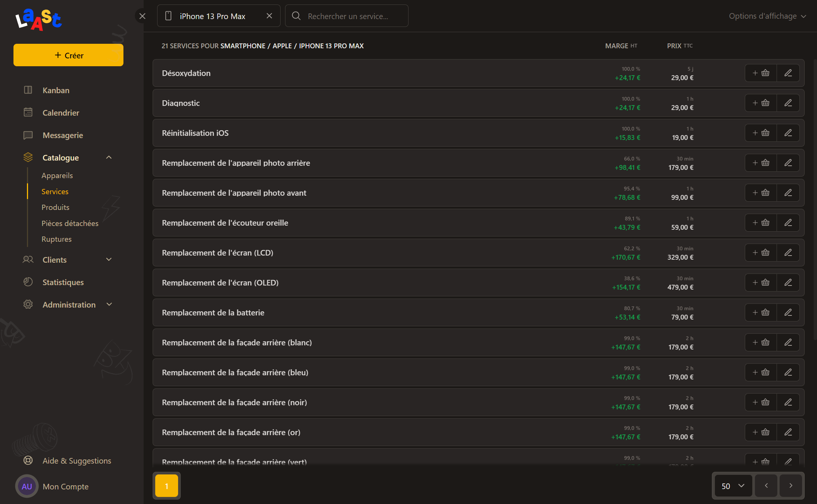This screenshot has height=504, width=817.
Task: Add façade arrière (blanc) to basket
Action: pyautogui.click(x=761, y=342)
